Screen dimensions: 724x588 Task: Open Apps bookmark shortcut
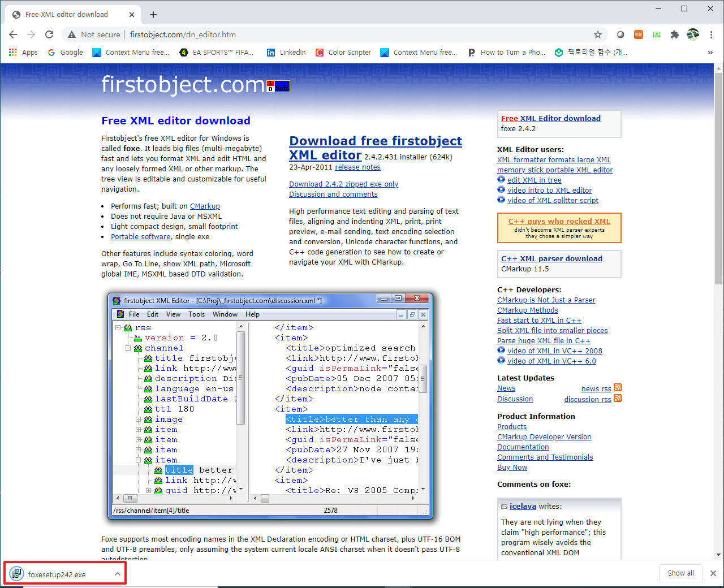(x=23, y=53)
